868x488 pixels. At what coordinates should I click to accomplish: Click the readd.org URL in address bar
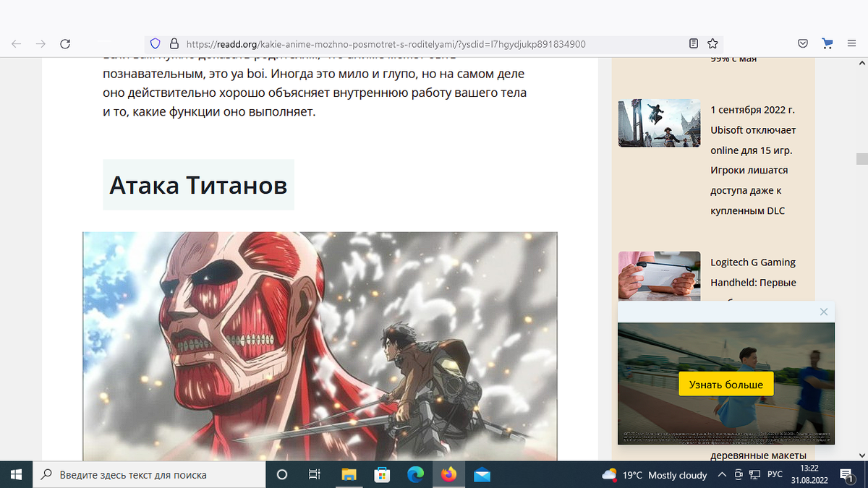tap(386, 43)
